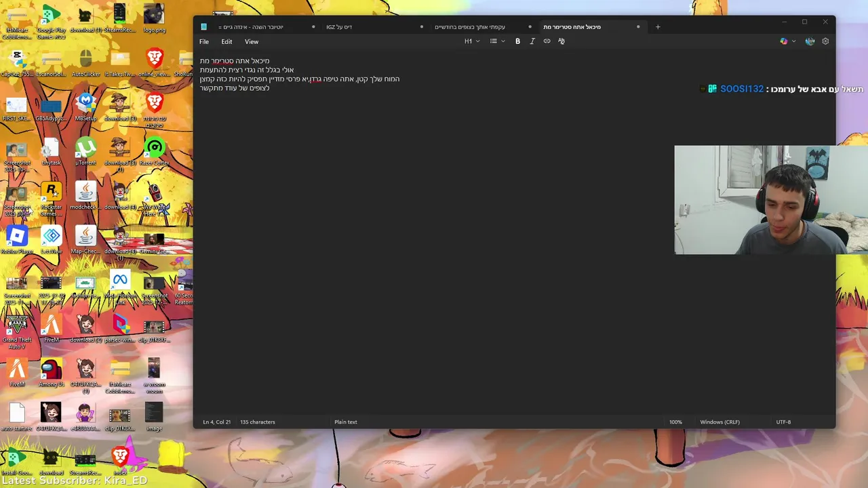Click the clear formatting icon in Notepad
This screenshot has height=488, width=868.
(x=561, y=41)
